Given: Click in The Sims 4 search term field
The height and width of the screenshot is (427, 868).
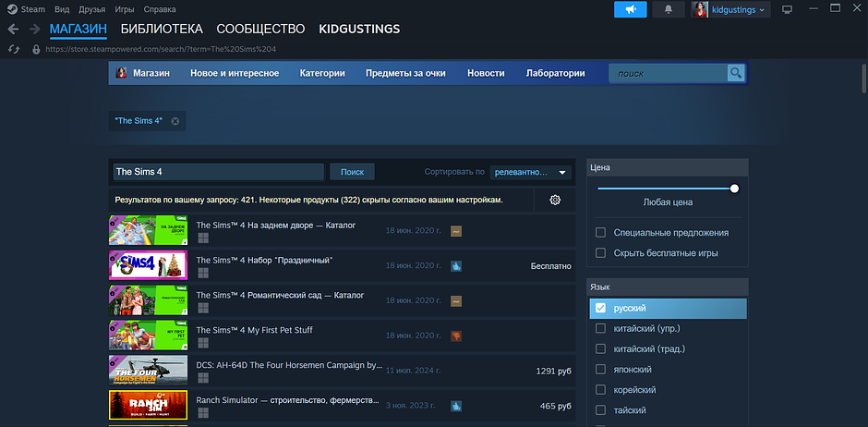Looking at the screenshot, I should coord(219,172).
